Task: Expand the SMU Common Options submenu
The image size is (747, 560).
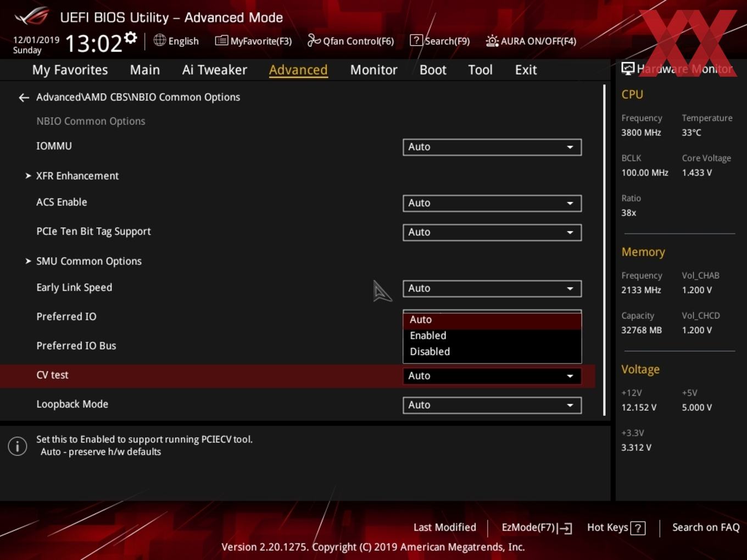Action: point(89,261)
